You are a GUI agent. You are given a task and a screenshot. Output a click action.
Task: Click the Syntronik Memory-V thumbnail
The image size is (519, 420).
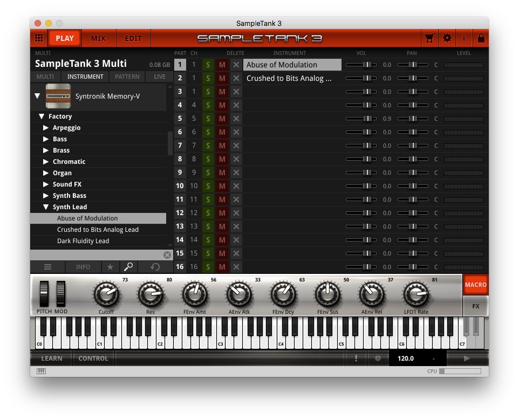pos(58,96)
